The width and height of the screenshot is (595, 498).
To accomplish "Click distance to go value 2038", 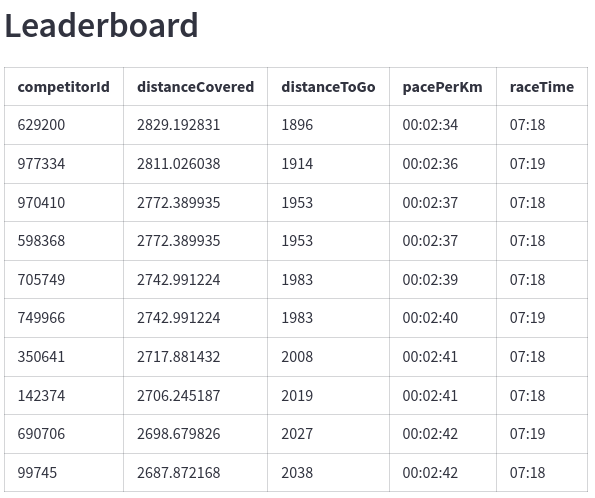I will tap(297, 473).
